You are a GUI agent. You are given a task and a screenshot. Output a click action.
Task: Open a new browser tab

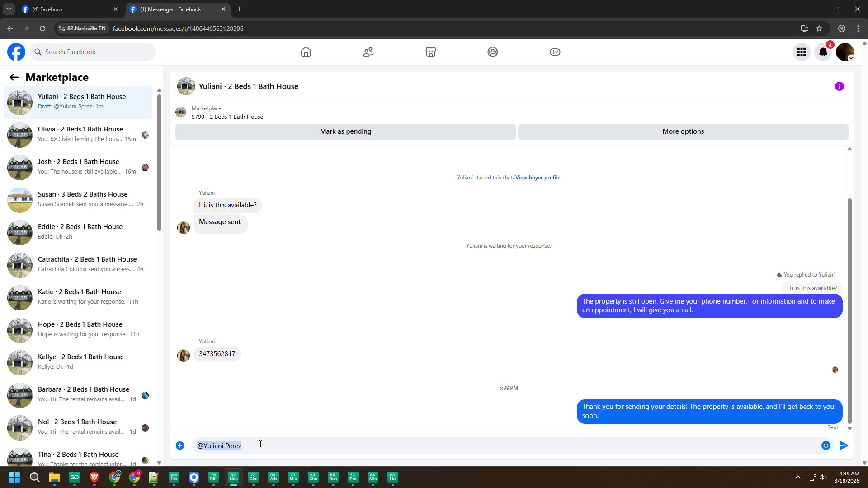240,9
